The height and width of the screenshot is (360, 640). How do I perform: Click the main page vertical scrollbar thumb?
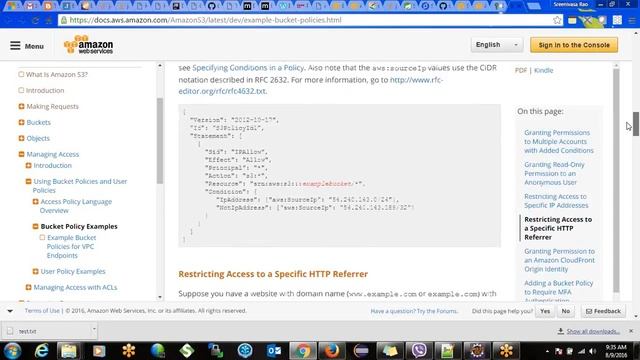636,124
